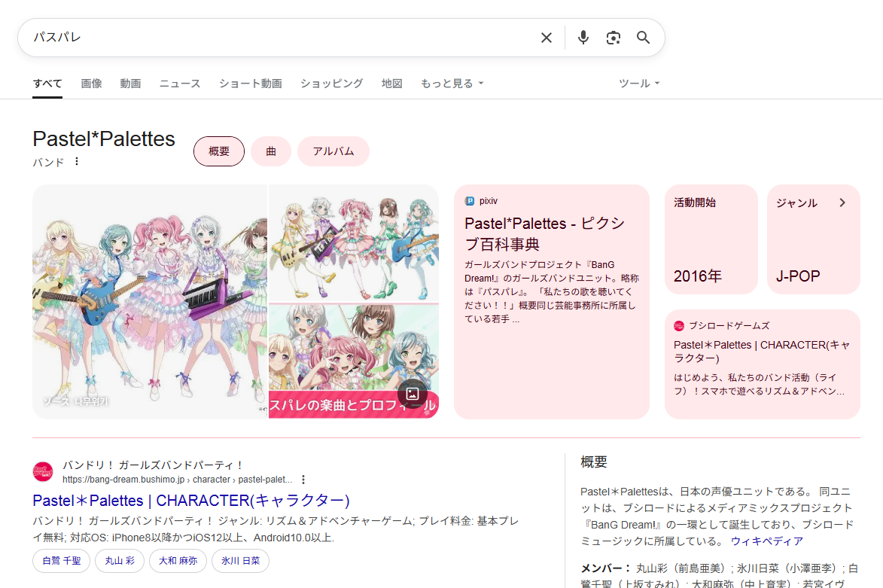Click the top-right full-body group thumbnail
883x588 pixels.
tap(354, 243)
